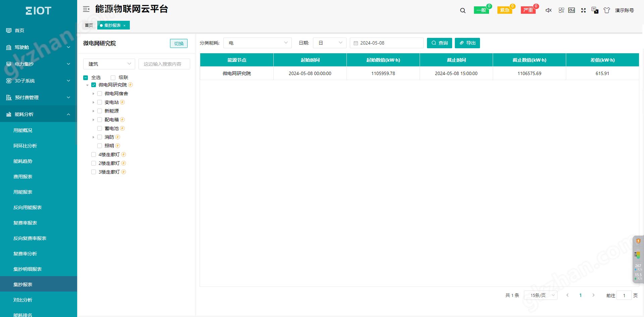Expand the 电力集抄 sidebar menu
Viewport: 644px width, 317px height.
pos(39,64)
